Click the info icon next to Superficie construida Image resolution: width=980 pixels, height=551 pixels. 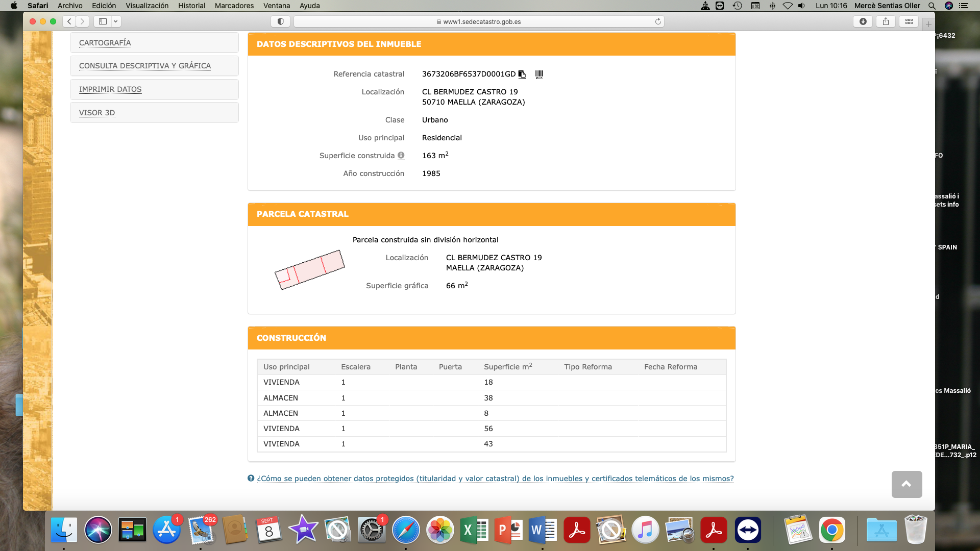[401, 156]
